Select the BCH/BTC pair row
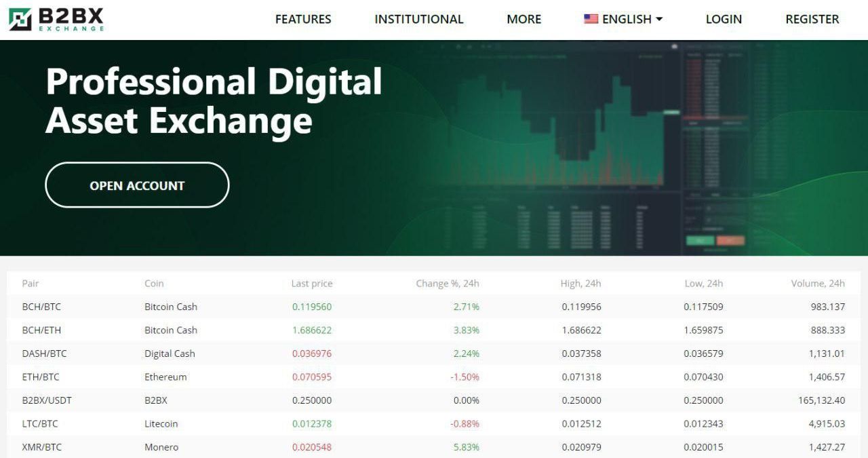868x458 pixels. tap(433, 307)
